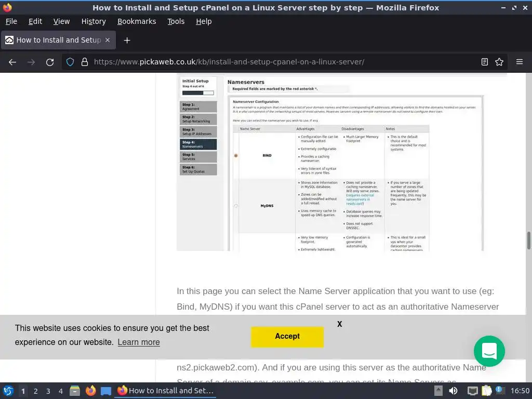The width and height of the screenshot is (532, 399).
Task: Open the green chat widget
Action: click(489, 351)
